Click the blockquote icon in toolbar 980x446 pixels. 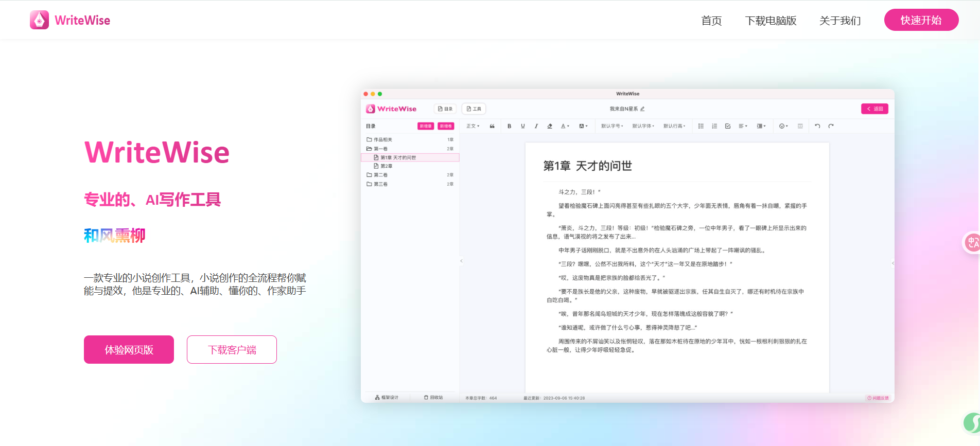click(492, 126)
